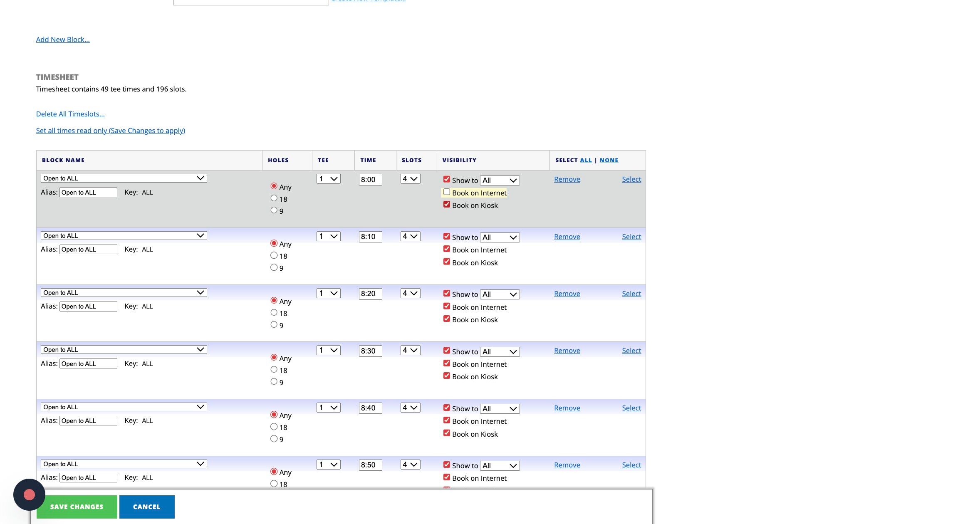Image resolution: width=980 pixels, height=524 pixels.
Task: Uncheck Show to for 8:20 row
Action: pyautogui.click(x=447, y=294)
